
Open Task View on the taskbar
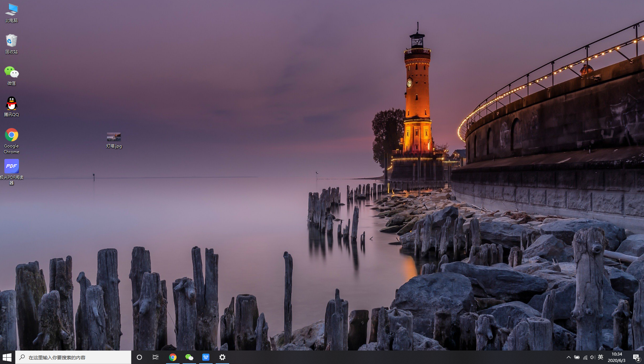pyautogui.click(x=156, y=357)
